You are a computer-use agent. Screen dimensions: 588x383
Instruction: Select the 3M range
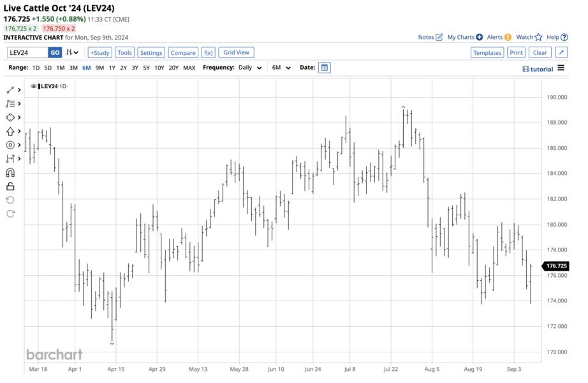73,68
